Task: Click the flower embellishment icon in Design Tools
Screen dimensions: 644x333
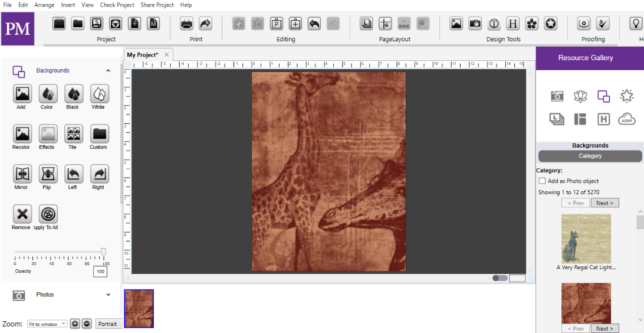Action: (x=532, y=24)
